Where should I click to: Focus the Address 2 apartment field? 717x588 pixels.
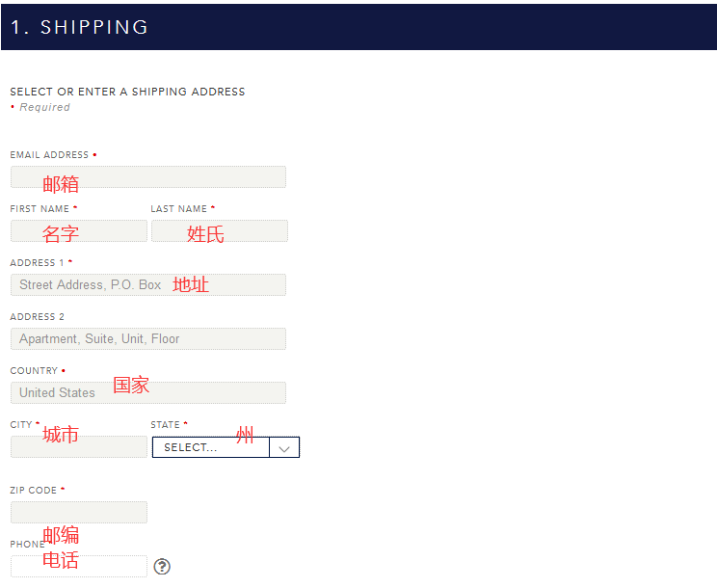148,339
